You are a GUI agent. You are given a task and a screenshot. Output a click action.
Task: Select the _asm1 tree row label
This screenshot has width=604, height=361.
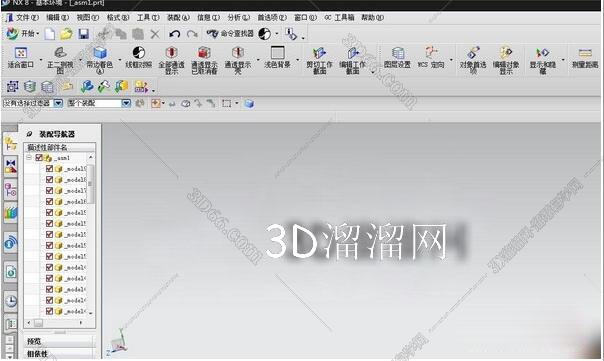[x=62, y=158]
